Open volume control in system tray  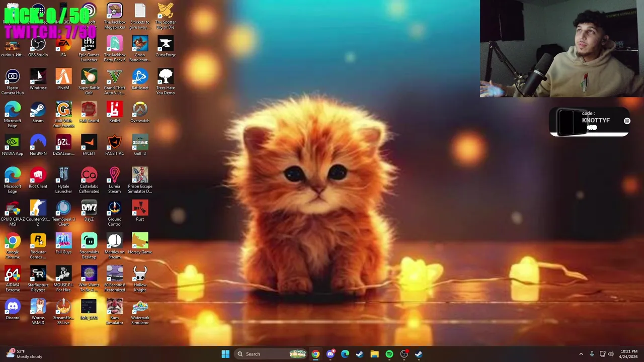611,354
